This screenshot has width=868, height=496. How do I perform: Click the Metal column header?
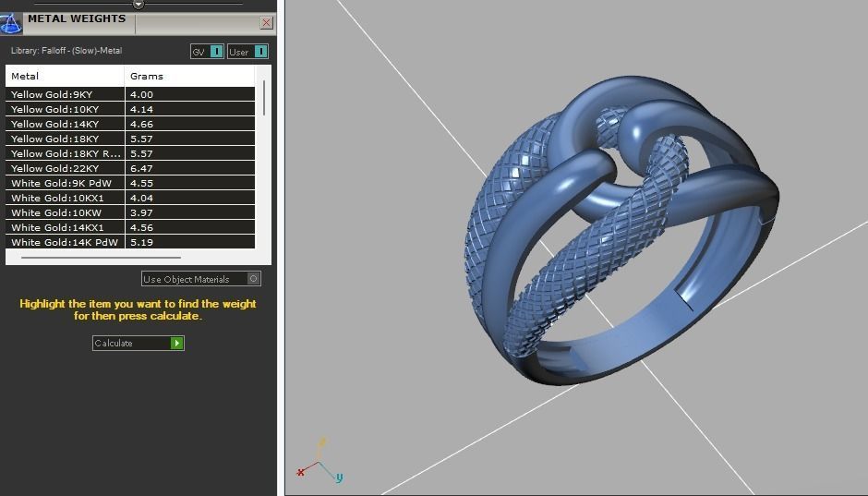click(65, 76)
